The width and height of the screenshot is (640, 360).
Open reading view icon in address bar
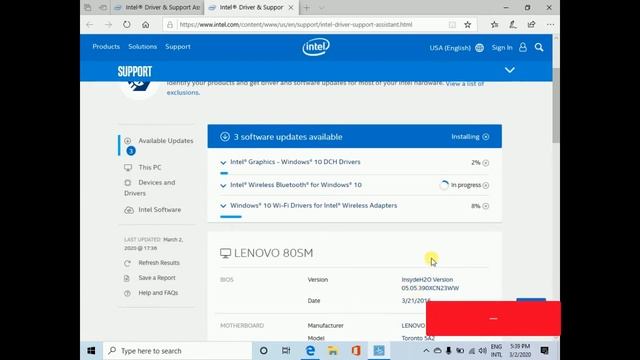[452, 25]
